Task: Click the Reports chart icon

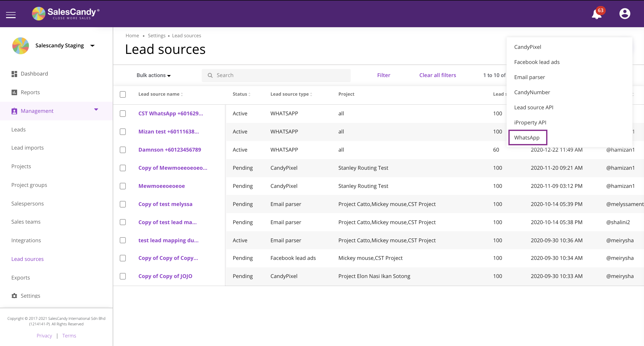Action: coord(14,92)
